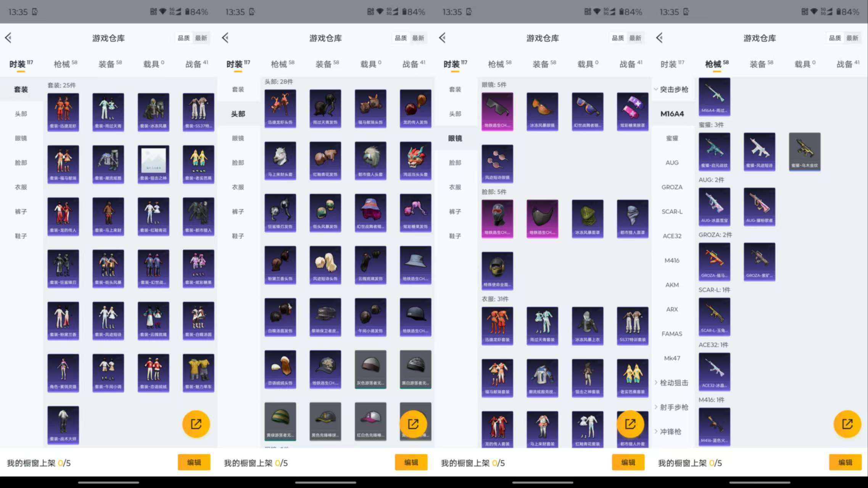Switch sort to 品质 on the 套装 25件 screen

[x=184, y=38]
